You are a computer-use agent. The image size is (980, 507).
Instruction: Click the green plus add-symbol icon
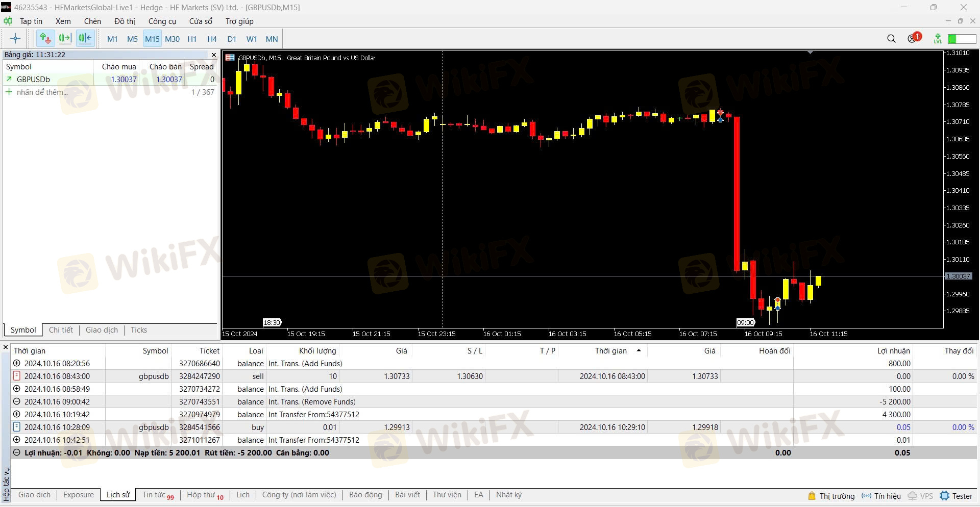(x=9, y=92)
